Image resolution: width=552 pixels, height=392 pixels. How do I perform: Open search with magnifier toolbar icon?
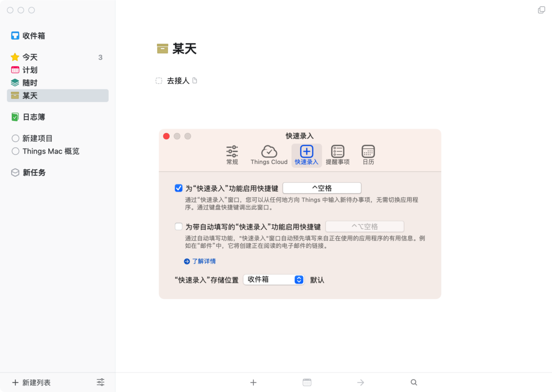[414, 382]
